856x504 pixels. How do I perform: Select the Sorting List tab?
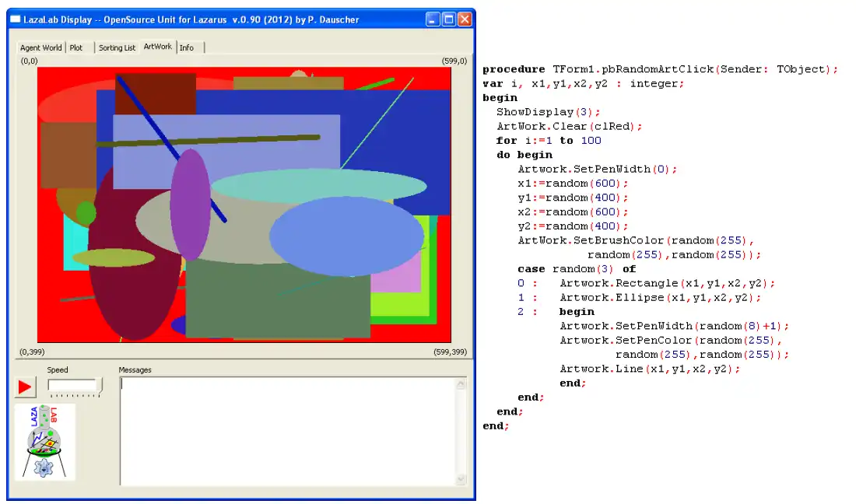click(x=117, y=47)
